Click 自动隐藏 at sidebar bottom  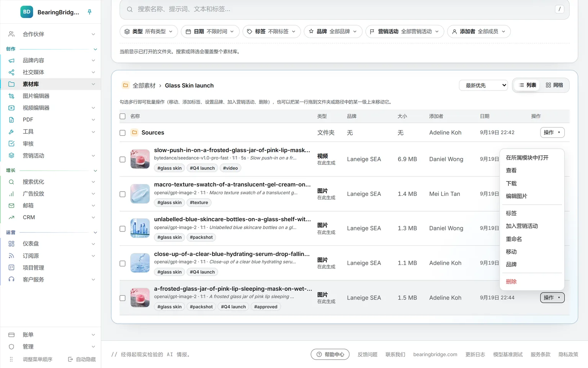pos(82,360)
